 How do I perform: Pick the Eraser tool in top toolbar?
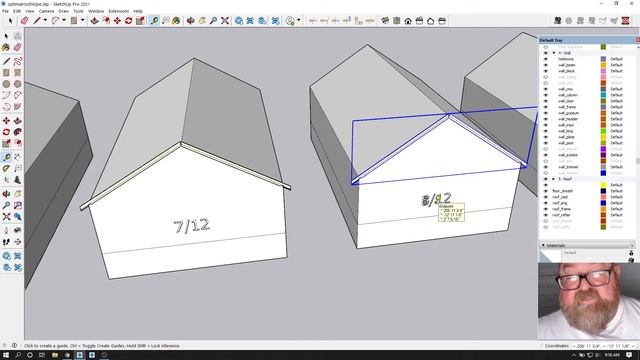point(24,20)
